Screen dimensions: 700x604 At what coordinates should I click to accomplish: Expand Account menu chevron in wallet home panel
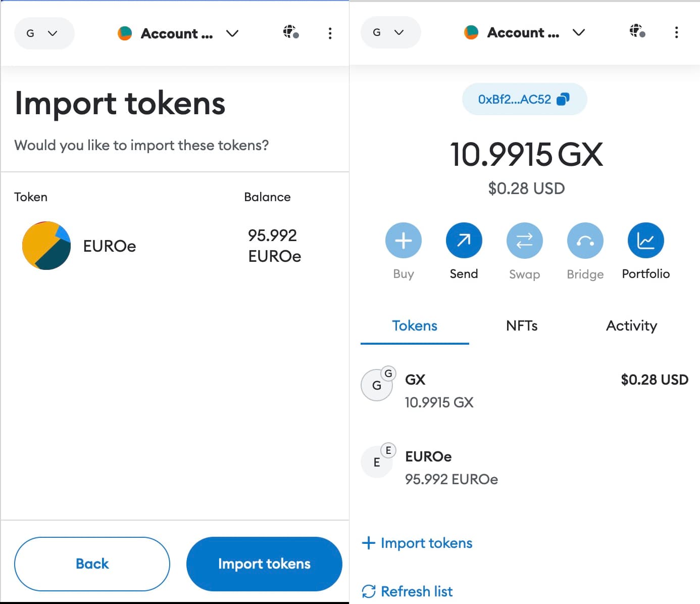579,32
